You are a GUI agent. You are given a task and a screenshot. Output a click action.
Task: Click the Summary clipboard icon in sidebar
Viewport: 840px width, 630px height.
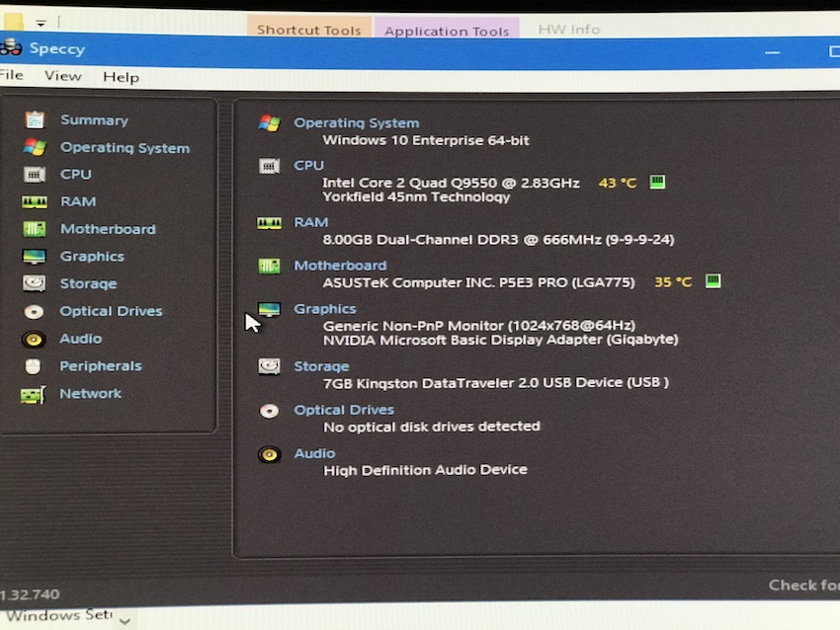[x=35, y=119]
